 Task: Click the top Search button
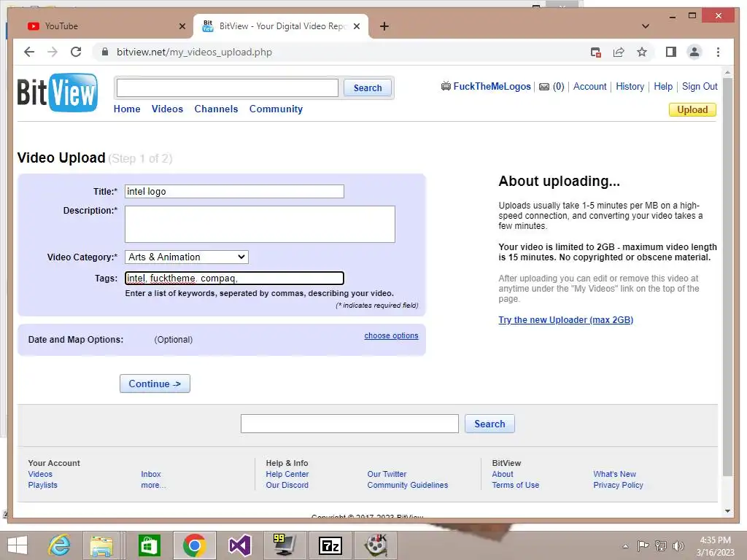[368, 88]
